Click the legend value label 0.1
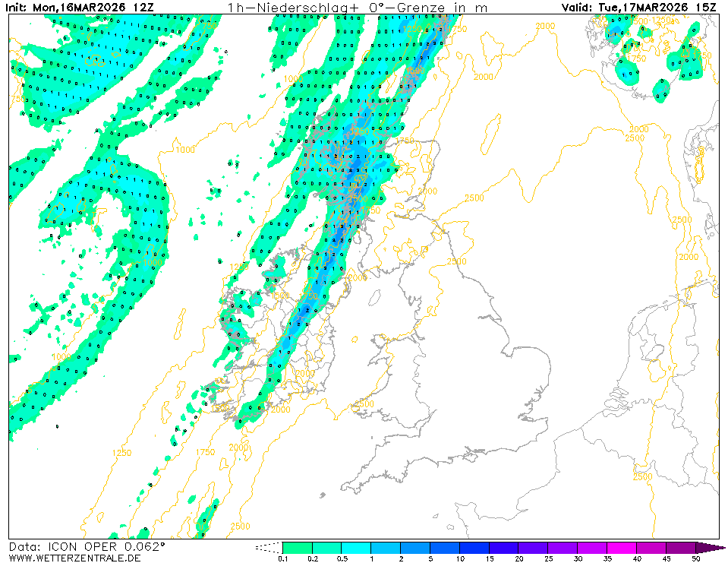The image size is (728, 563). 282,558
